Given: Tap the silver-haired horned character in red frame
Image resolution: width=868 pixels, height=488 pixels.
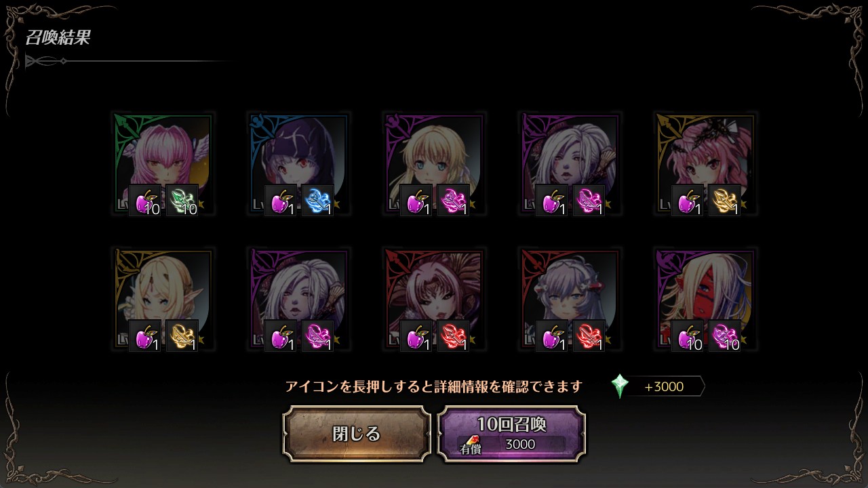Looking at the screenshot, I should [570, 300].
